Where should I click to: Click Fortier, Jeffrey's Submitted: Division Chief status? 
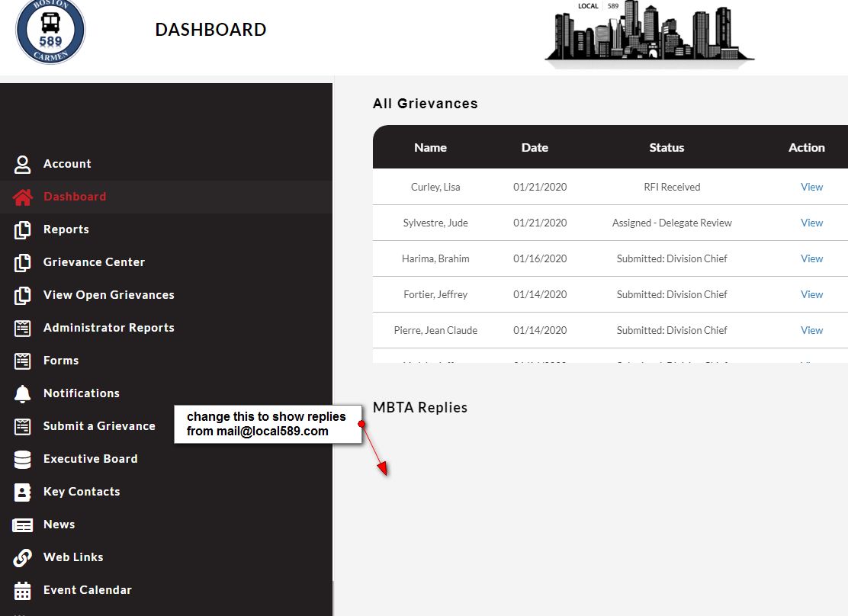(672, 294)
